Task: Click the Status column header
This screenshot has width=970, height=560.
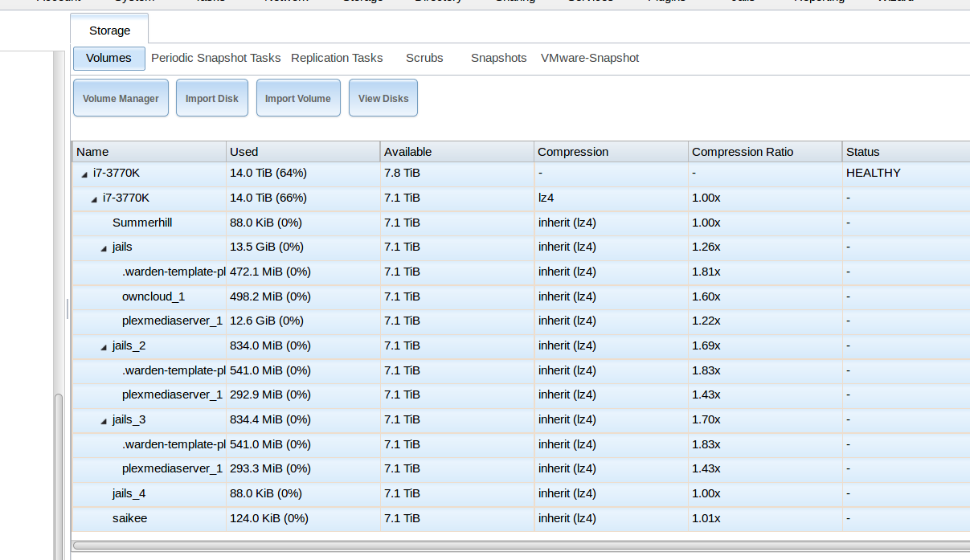Action: (x=906, y=152)
